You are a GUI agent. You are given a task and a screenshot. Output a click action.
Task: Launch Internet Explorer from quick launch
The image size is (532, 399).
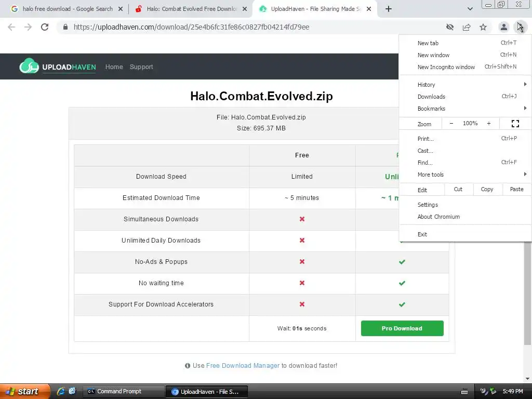tap(61, 391)
